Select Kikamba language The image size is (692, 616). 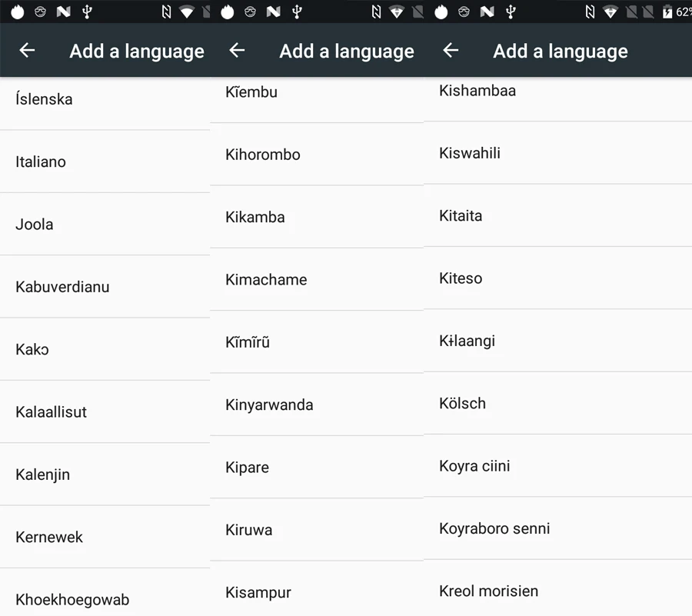[317, 217]
